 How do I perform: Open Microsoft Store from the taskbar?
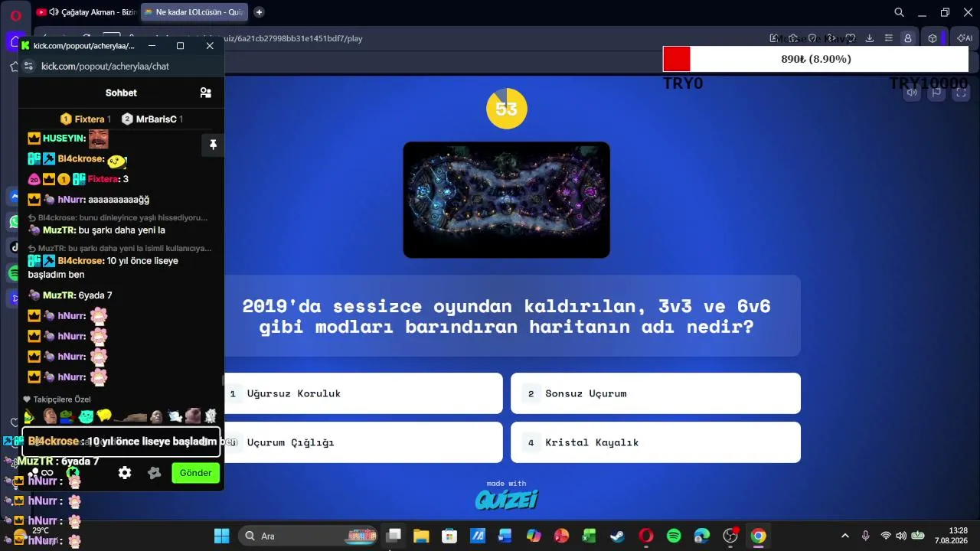tap(449, 536)
